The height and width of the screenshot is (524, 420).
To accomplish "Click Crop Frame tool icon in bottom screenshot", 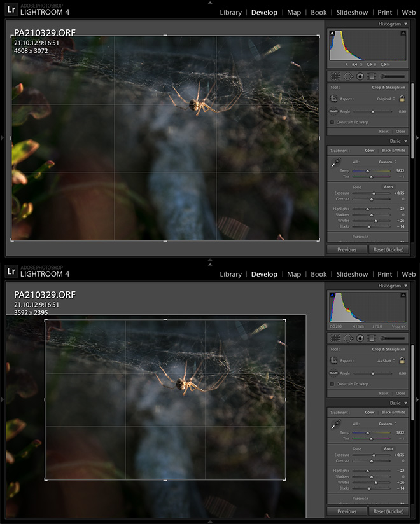I will [333, 361].
